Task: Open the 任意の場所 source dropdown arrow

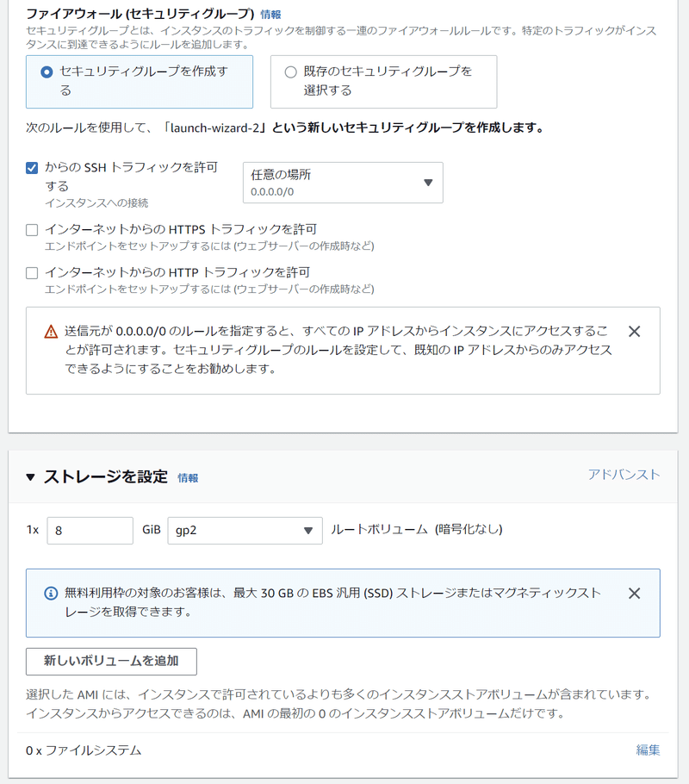Action: pyautogui.click(x=428, y=183)
